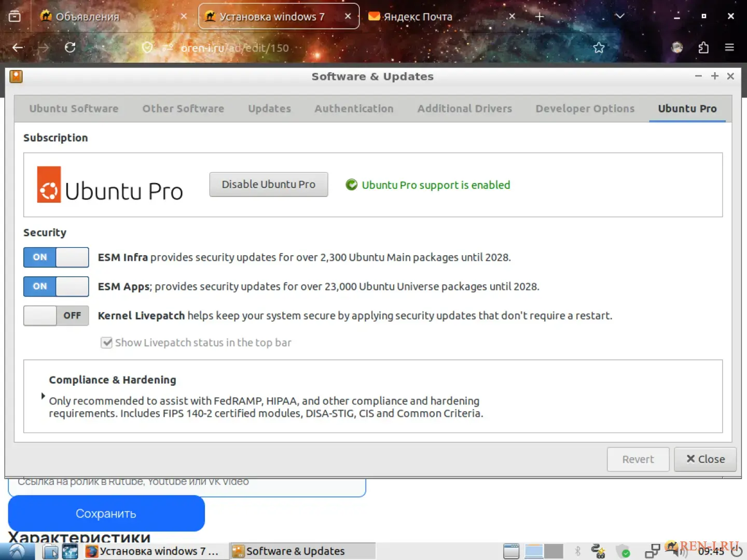The width and height of the screenshot is (747, 560).
Task: Open site permissions icon in address bar
Action: pyautogui.click(x=167, y=48)
